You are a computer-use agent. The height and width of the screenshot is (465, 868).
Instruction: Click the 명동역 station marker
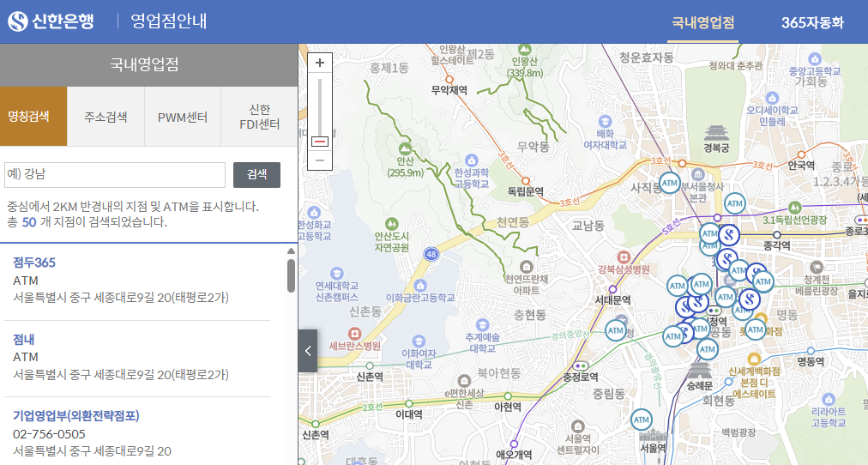[811, 351]
